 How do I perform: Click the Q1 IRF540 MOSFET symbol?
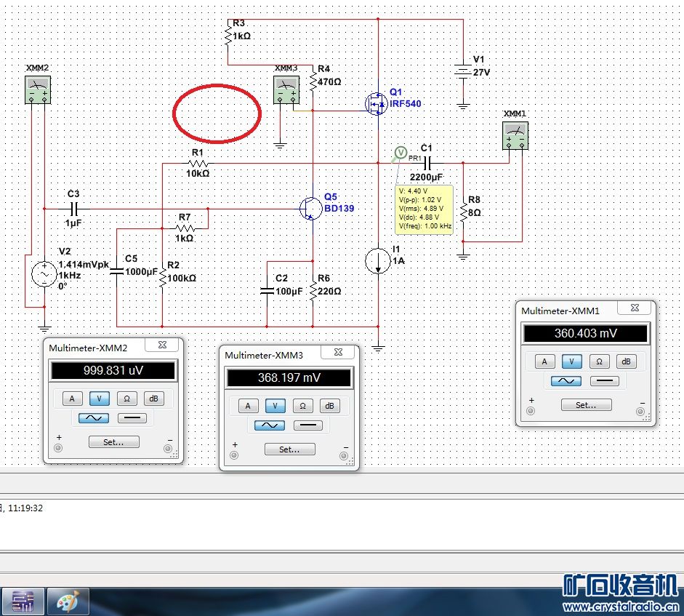click(377, 104)
